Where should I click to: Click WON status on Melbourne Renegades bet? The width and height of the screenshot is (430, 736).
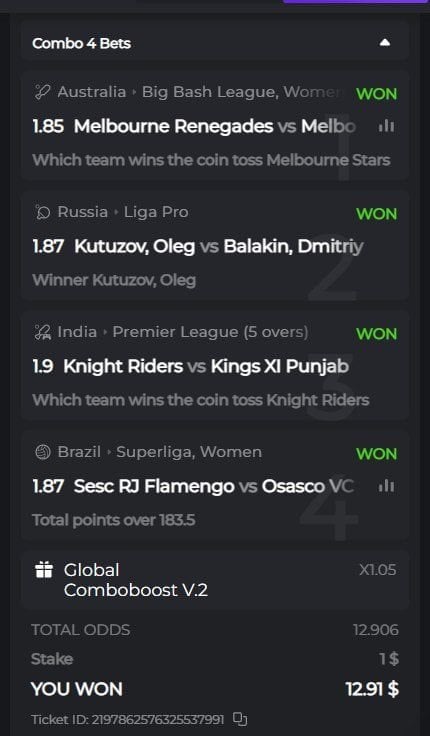(x=376, y=94)
